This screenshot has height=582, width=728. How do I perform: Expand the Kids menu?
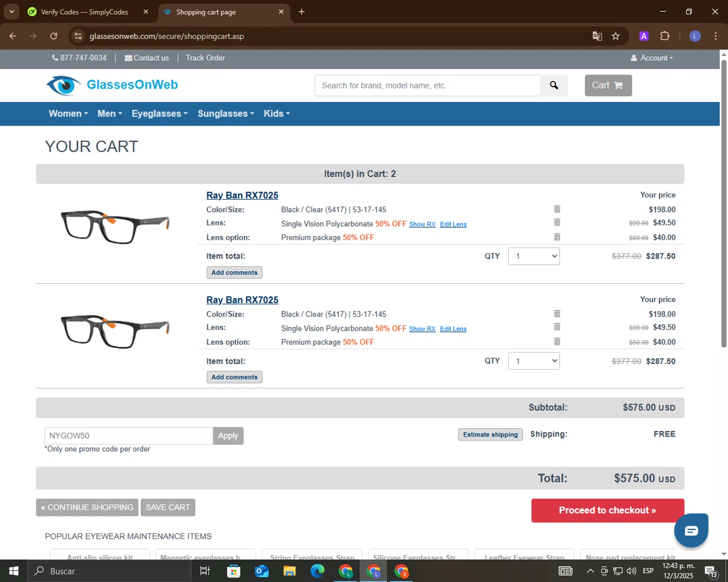point(277,113)
